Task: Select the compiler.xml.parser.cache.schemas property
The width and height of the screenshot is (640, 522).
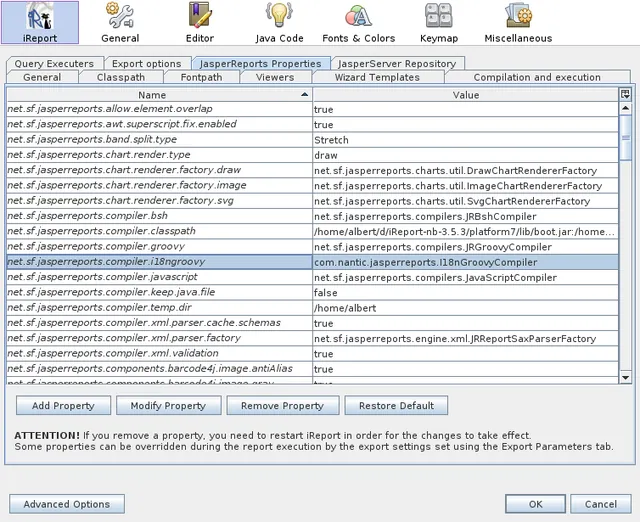Action: tap(160, 323)
